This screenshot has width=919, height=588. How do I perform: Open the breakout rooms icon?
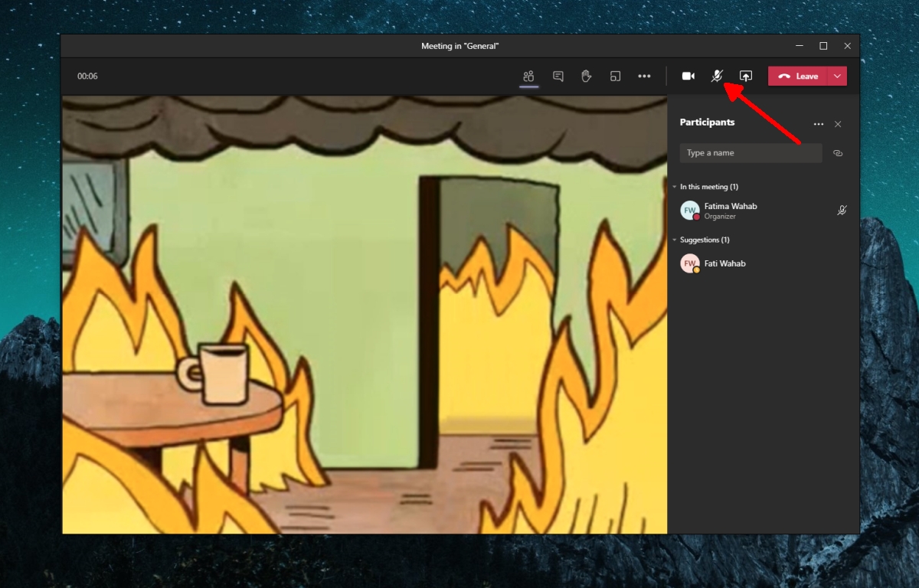point(615,77)
